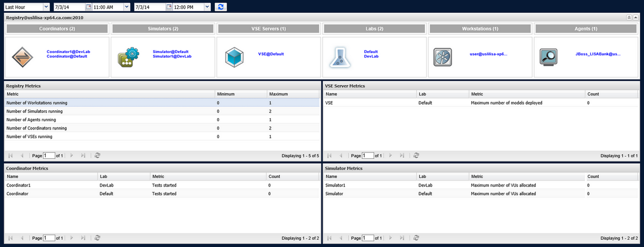
Task: Sort VSE Server Metrics by Count column
Action: (x=612, y=94)
